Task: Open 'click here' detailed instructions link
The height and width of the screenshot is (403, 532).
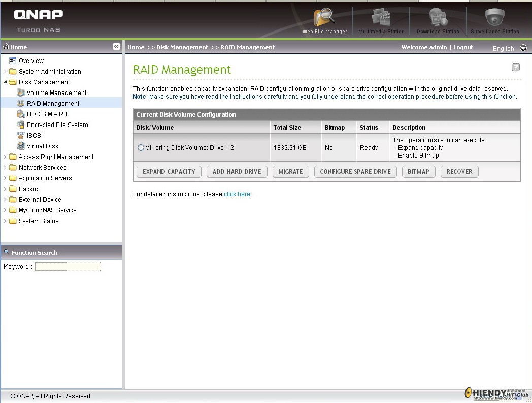Action: (x=237, y=194)
